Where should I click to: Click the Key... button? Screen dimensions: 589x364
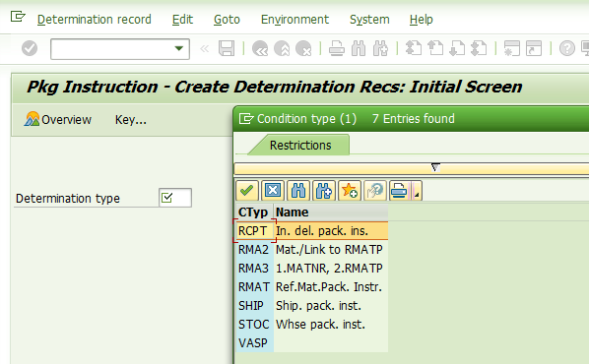[131, 119]
